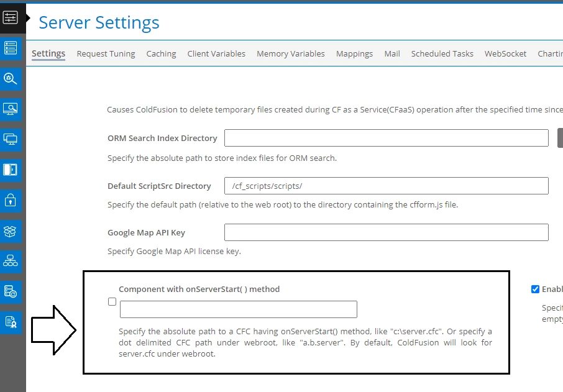
Task: Click the CFaaS temporary files description
Action: 335,109
